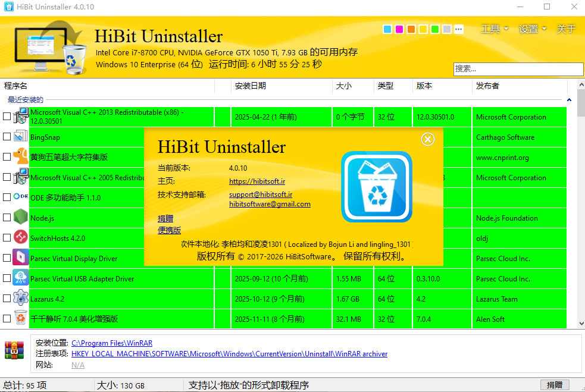Select the magenta theme color swatch
This screenshot has height=392, width=585.
click(399, 29)
